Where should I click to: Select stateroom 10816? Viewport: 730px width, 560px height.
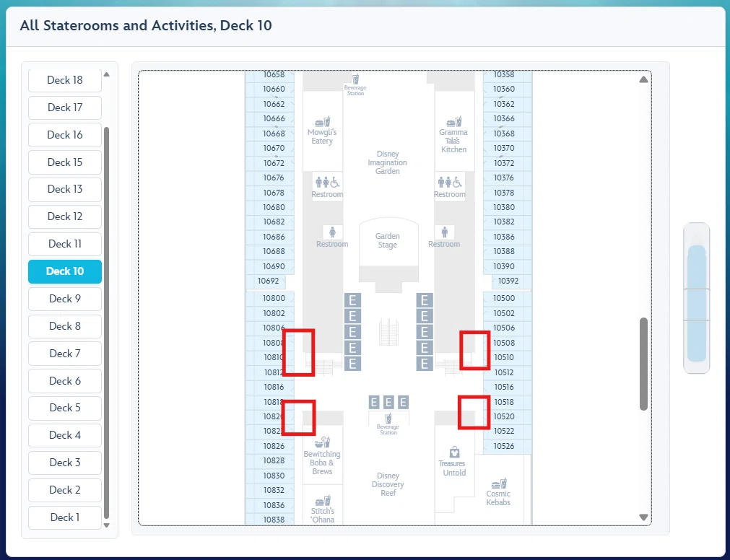tap(269, 387)
